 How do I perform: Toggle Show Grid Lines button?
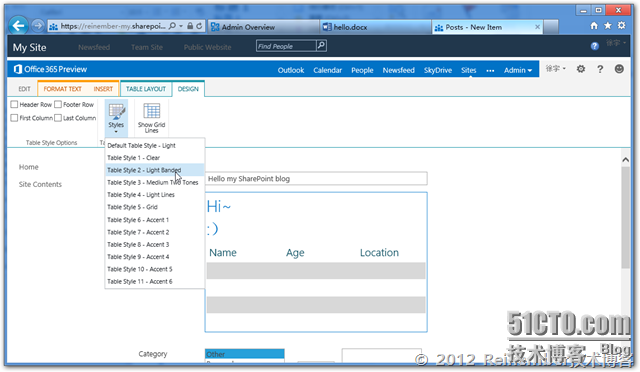[x=151, y=118]
